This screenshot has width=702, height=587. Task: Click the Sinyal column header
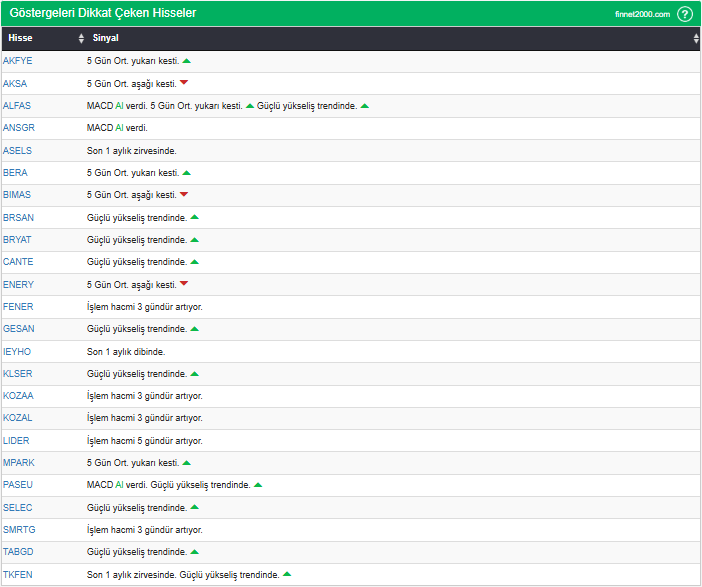click(393, 39)
